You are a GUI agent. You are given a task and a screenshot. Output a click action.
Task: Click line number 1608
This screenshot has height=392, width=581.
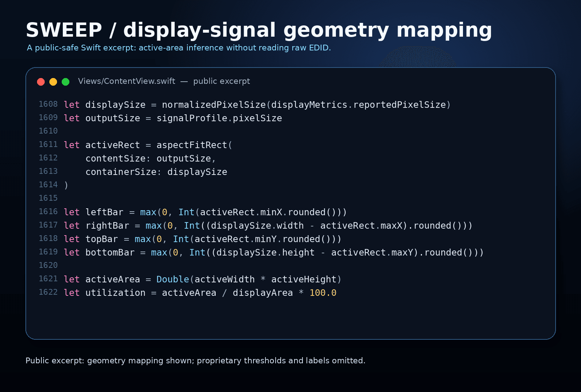pyautogui.click(x=48, y=104)
